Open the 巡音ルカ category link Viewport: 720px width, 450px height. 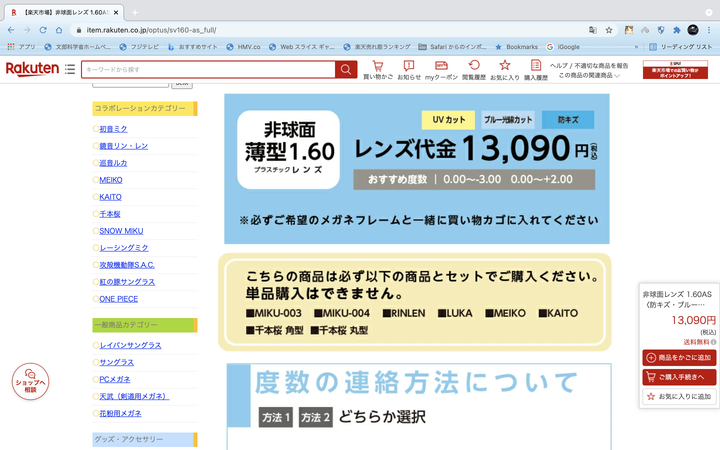[113, 163]
